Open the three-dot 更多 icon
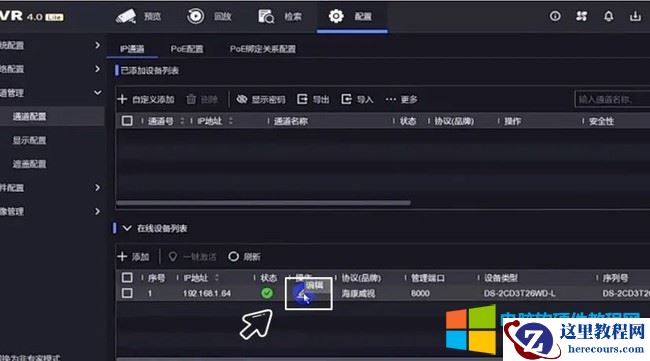Viewport: 650px width, 361px height. pos(390,99)
